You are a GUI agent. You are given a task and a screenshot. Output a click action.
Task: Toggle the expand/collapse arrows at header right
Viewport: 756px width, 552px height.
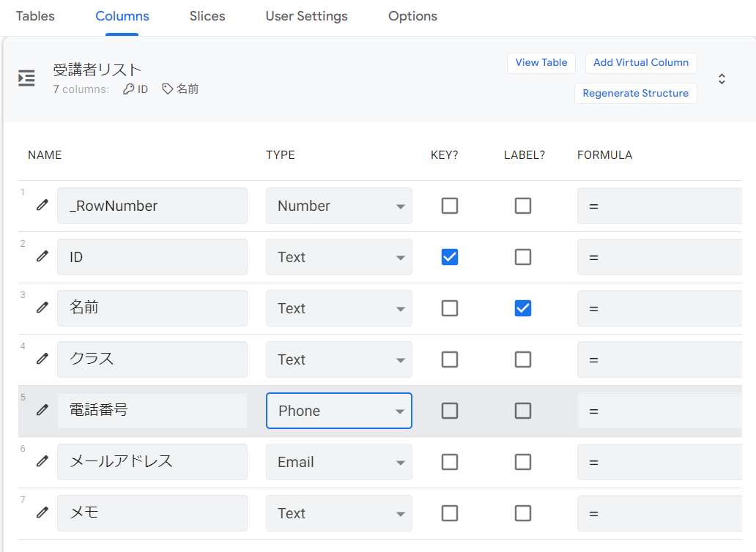click(722, 79)
